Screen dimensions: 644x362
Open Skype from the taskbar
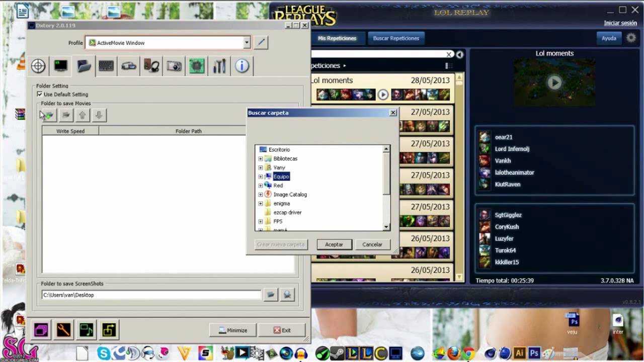[x=104, y=353]
